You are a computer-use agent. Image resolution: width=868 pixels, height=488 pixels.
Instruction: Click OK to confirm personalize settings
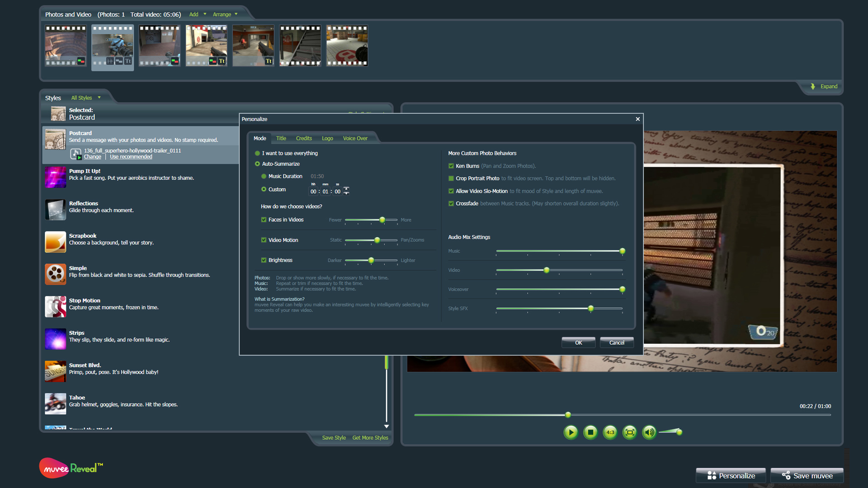tap(578, 342)
